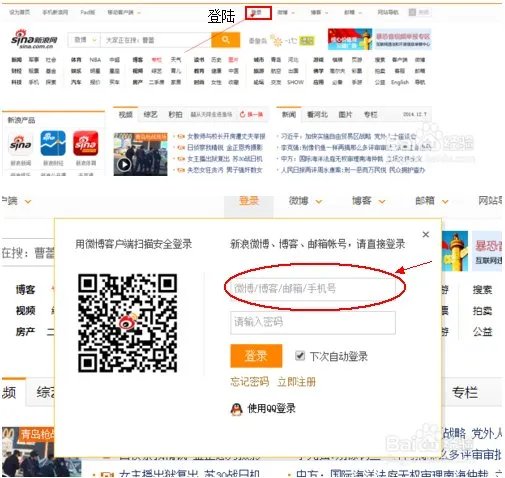
Task: Open the 微博 search type dropdown
Action: (84, 40)
